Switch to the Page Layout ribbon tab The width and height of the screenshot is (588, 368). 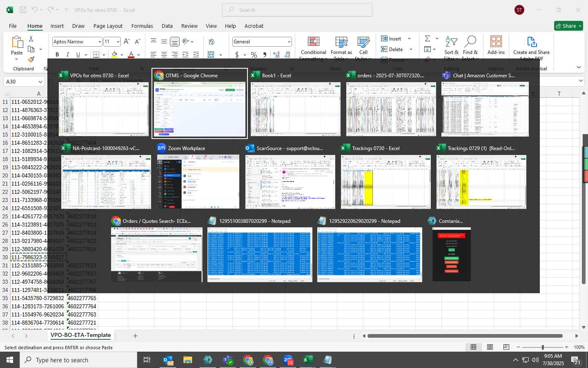point(108,26)
